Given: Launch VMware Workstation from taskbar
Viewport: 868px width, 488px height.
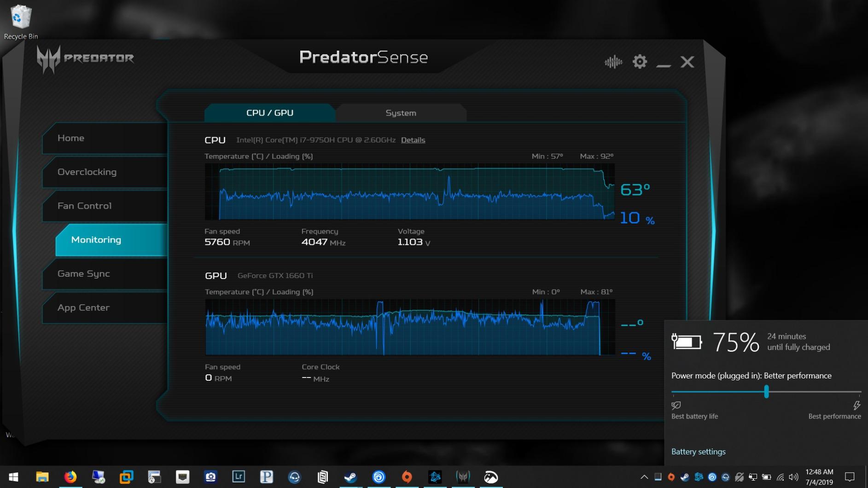Looking at the screenshot, I should point(126,477).
